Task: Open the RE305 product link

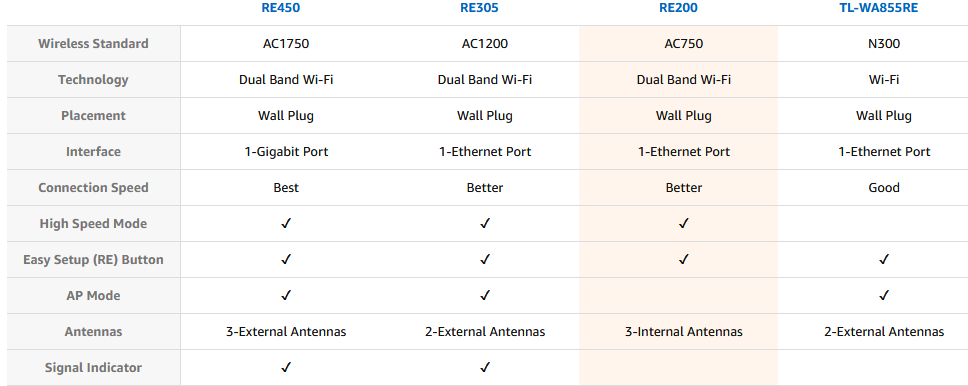Action: pyautogui.click(x=485, y=8)
